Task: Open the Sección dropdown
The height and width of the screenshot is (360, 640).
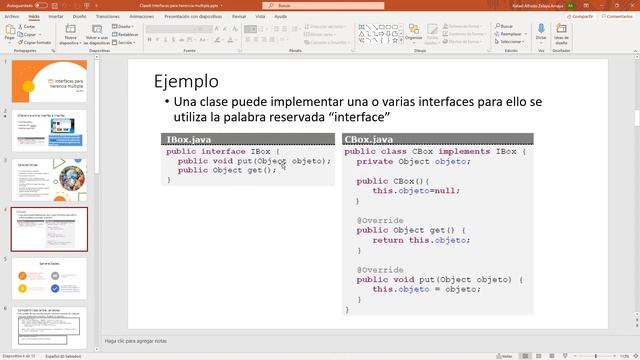Action: pos(124,42)
